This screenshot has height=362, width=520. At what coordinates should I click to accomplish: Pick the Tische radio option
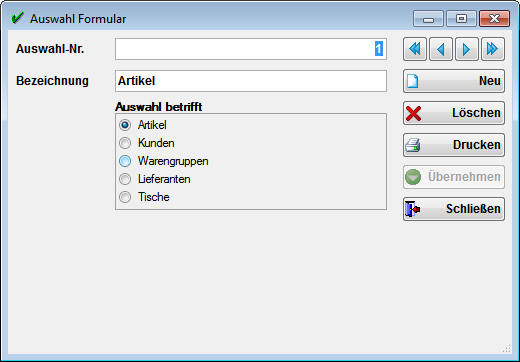point(125,197)
